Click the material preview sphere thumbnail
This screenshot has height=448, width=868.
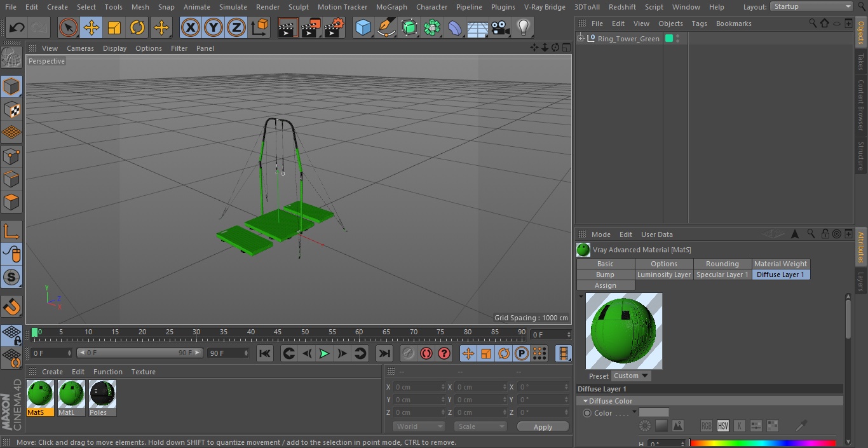pos(623,331)
